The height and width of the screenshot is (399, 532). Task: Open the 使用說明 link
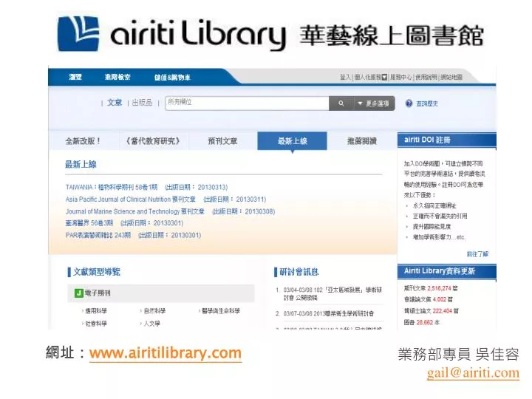click(426, 78)
